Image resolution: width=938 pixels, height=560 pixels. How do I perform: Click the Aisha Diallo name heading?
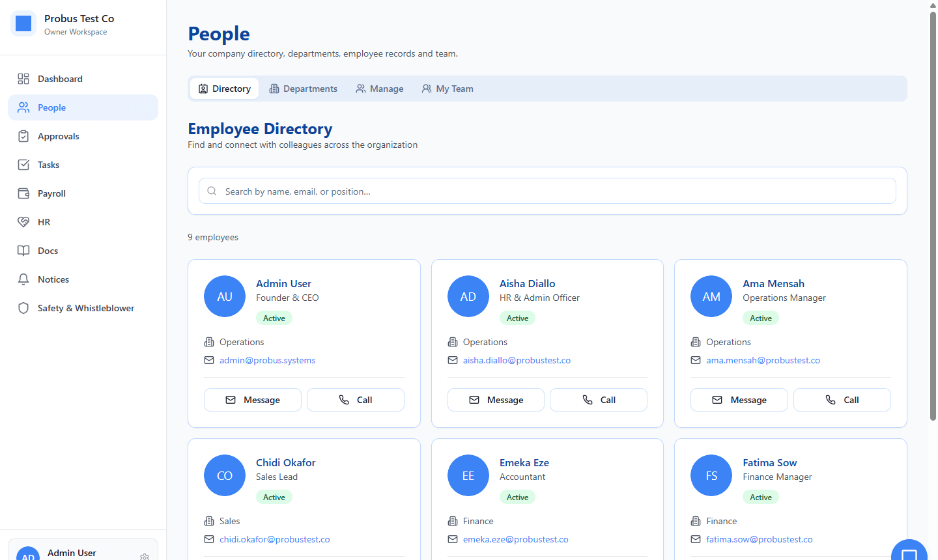coord(528,283)
